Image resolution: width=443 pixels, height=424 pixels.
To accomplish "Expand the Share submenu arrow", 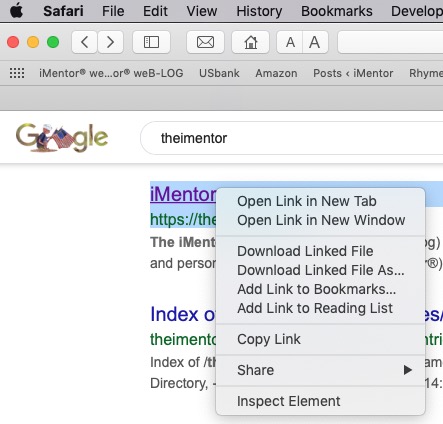I will [407, 370].
